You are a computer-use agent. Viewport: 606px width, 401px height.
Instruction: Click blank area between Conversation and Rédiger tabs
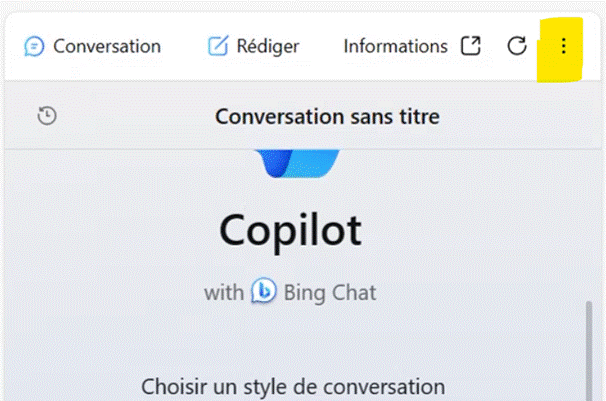(184, 46)
